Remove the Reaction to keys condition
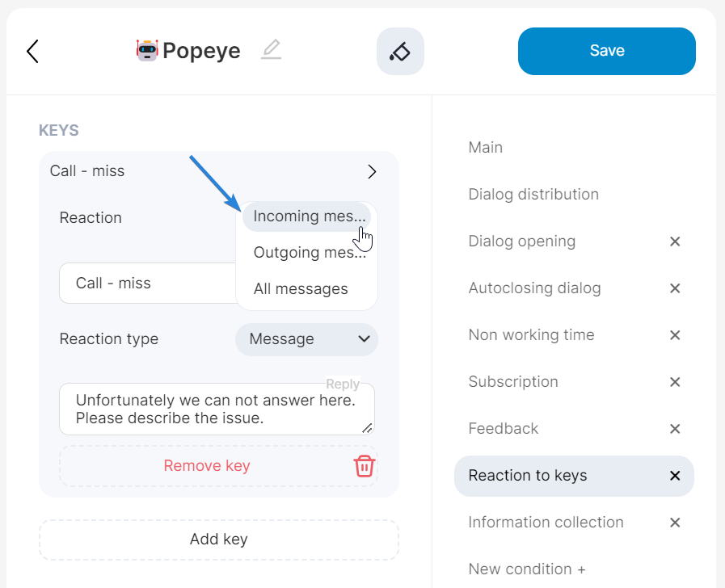 675,476
